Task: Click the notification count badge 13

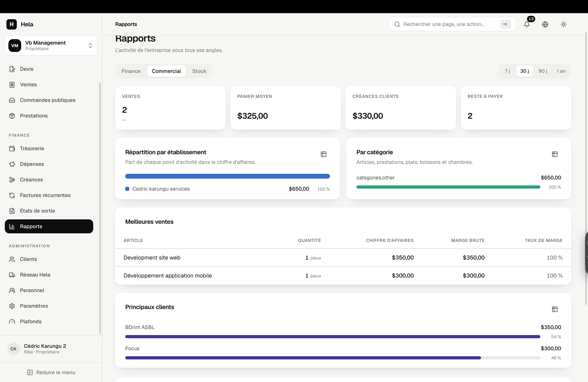Action: tap(531, 19)
